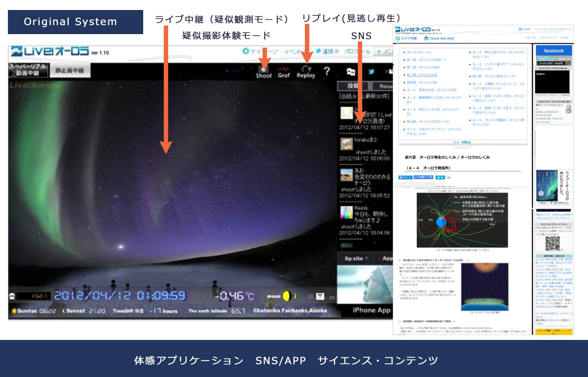The height and width of the screenshot is (377, 588).
Task: Click the QR code in mobile section
Action: click(552, 243)
